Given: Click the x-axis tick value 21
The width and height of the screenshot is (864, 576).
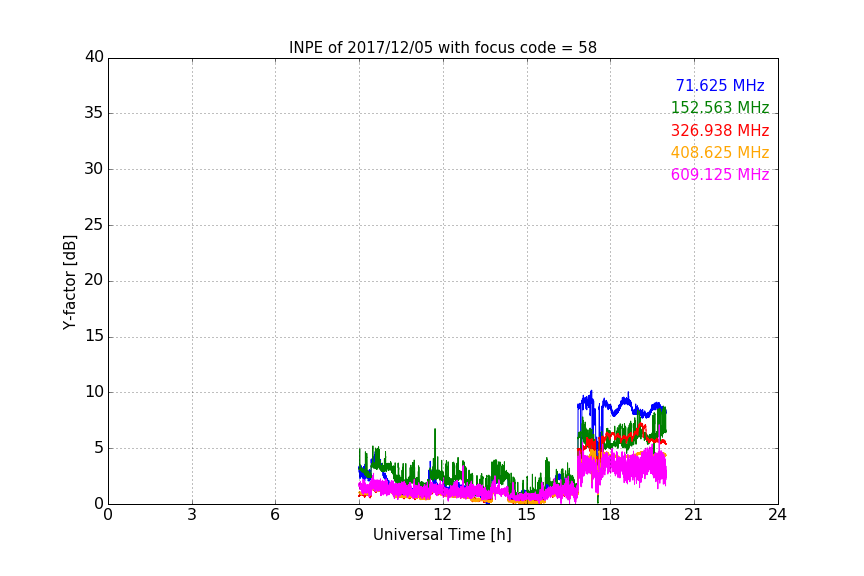Looking at the screenshot, I should (694, 515).
